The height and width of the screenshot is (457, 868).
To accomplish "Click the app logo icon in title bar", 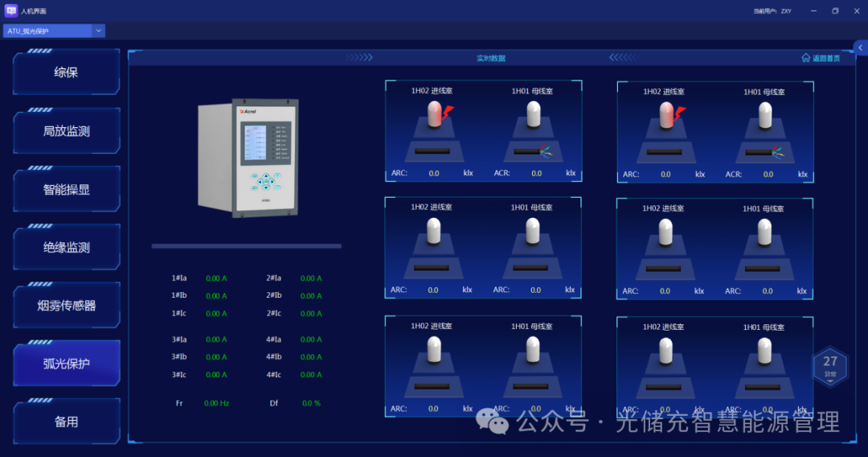I will point(11,10).
